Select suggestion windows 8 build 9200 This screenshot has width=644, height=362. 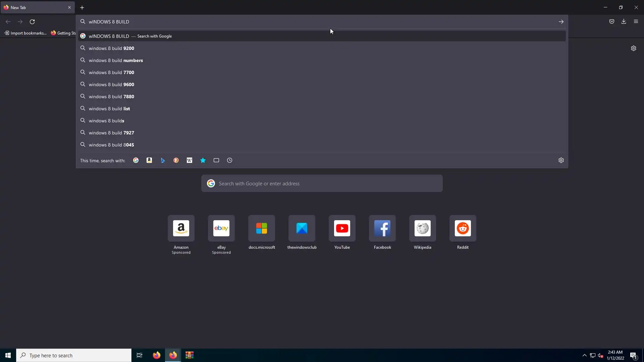[x=111, y=48]
